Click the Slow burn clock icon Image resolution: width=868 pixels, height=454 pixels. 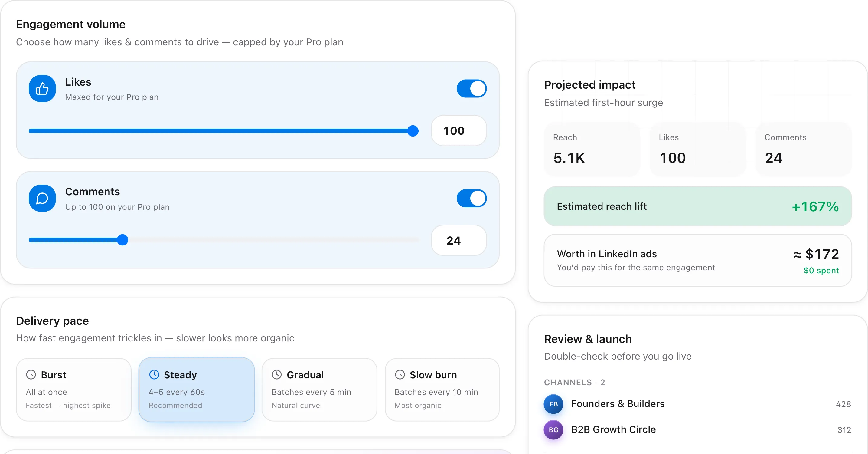click(x=400, y=374)
